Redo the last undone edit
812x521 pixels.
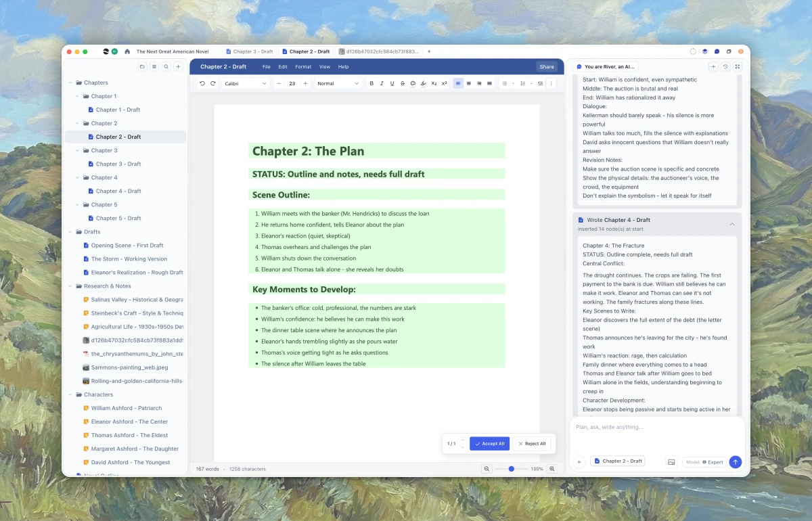pos(213,83)
